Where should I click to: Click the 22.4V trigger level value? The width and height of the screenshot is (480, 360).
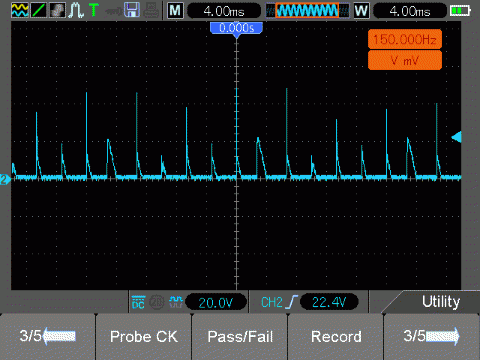329,302
